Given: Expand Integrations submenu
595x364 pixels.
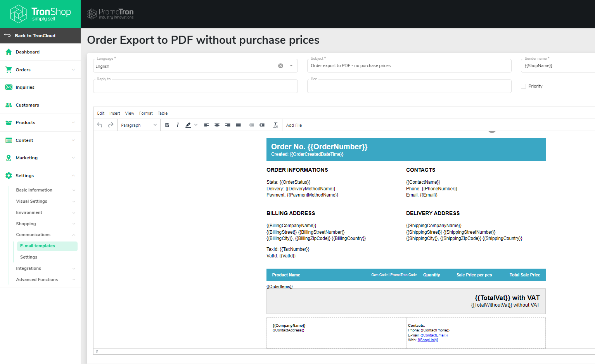Looking at the screenshot, I should tap(74, 269).
